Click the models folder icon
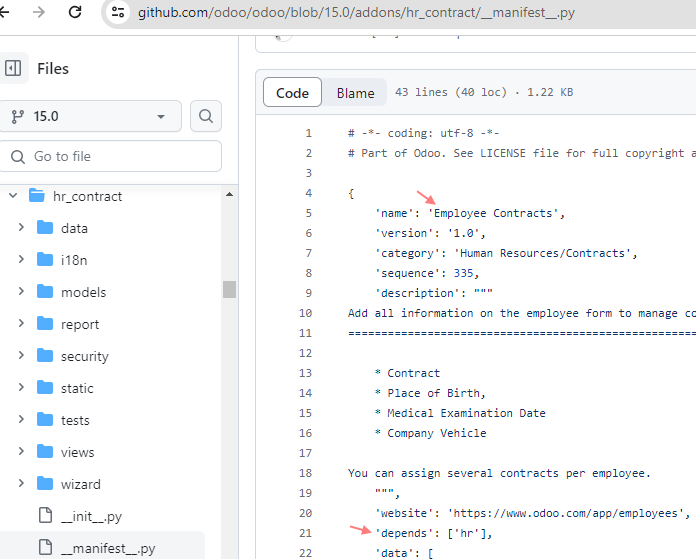Viewport: 696px width, 559px height. point(45,291)
